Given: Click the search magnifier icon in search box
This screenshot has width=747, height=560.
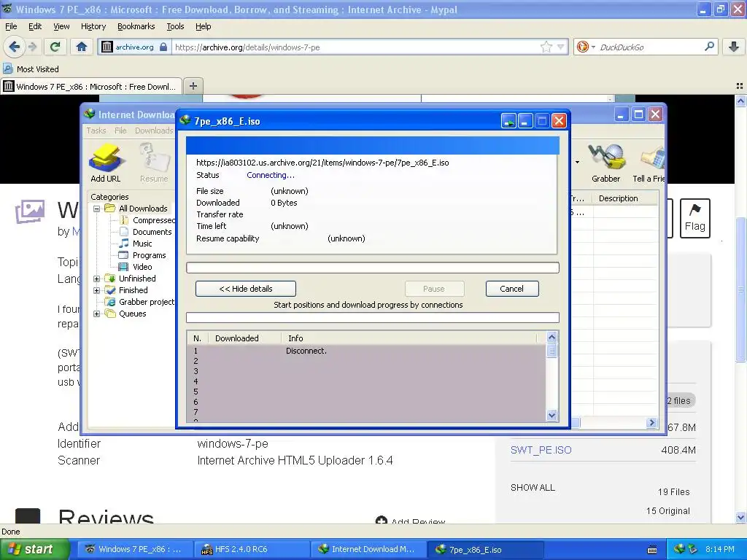Looking at the screenshot, I should click(x=709, y=47).
